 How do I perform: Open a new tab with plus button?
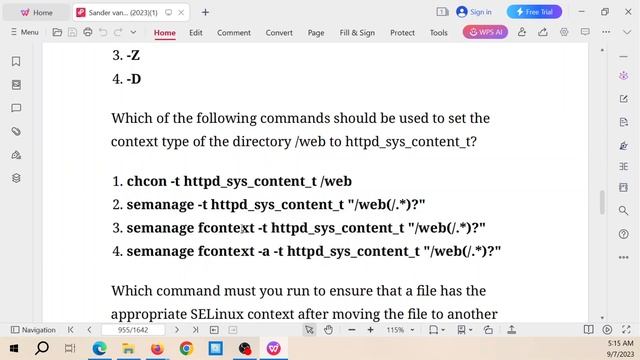click(205, 12)
